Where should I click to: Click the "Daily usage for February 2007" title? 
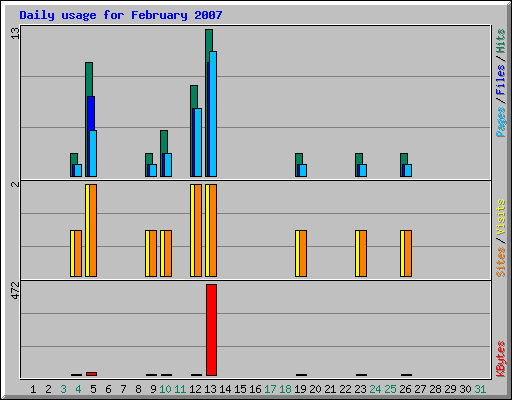121,15
